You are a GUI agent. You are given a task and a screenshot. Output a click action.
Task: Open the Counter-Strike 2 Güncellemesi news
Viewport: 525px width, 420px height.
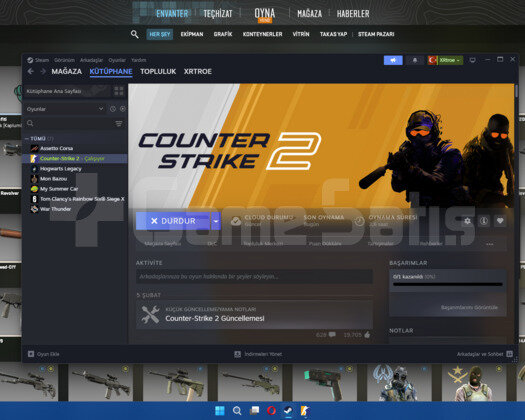[x=215, y=318]
